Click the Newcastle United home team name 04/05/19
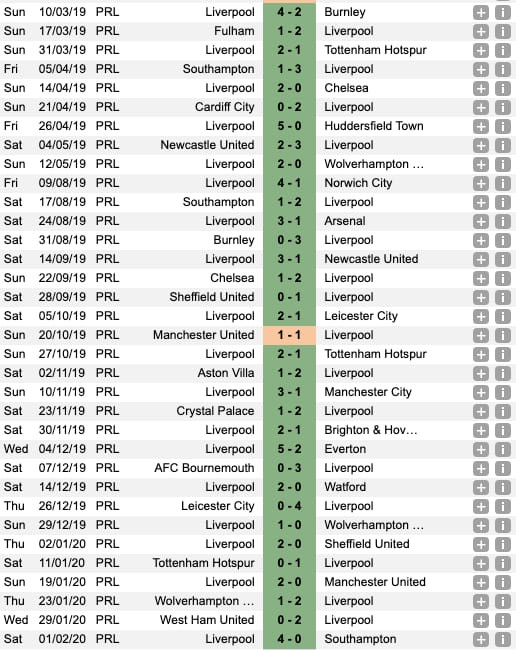 click(207, 145)
